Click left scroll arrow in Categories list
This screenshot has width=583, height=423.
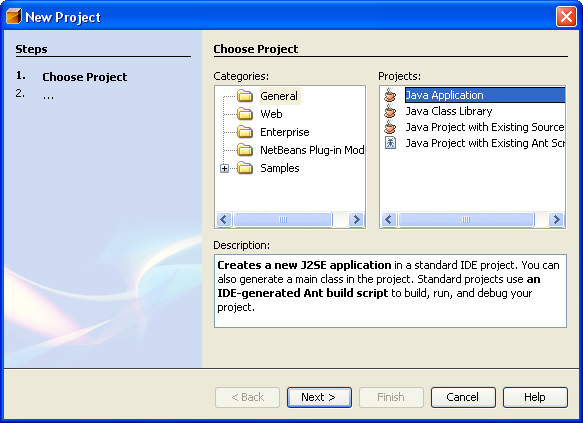[x=224, y=219]
